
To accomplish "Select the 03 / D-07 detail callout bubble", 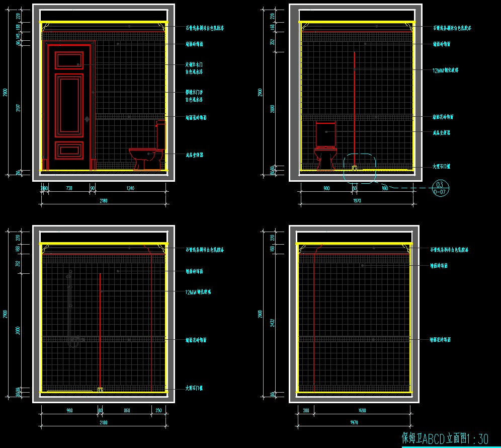I will tap(440, 188).
